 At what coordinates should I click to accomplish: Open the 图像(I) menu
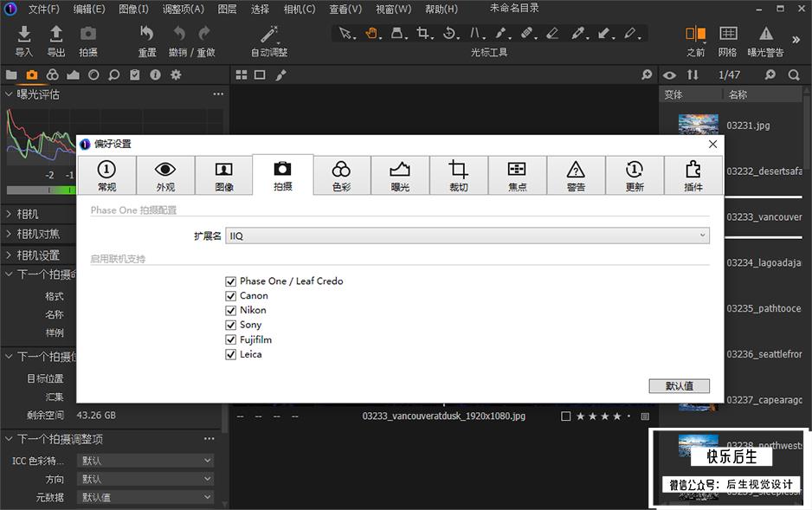[x=133, y=10]
